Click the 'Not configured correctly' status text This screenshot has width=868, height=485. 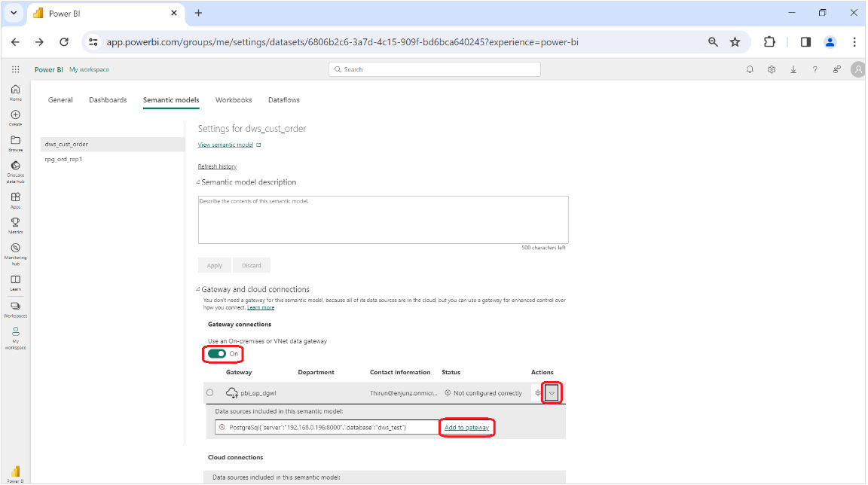pyautogui.click(x=487, y=393)
